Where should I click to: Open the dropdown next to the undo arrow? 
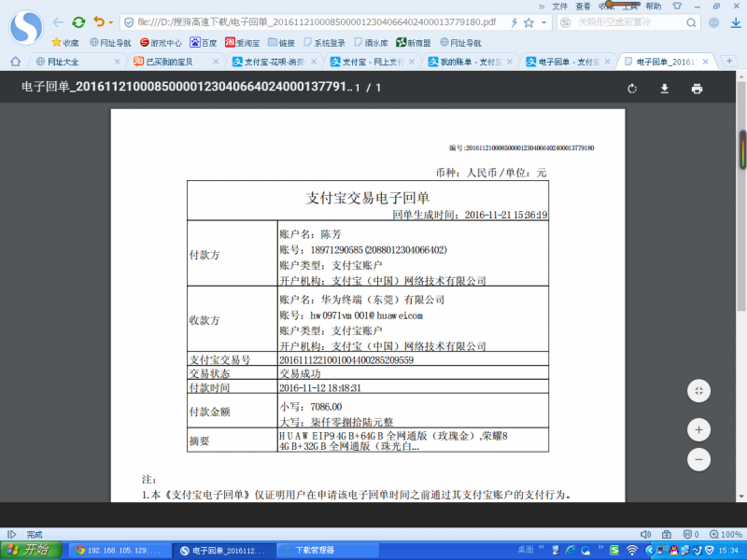[x=110, y=22]
